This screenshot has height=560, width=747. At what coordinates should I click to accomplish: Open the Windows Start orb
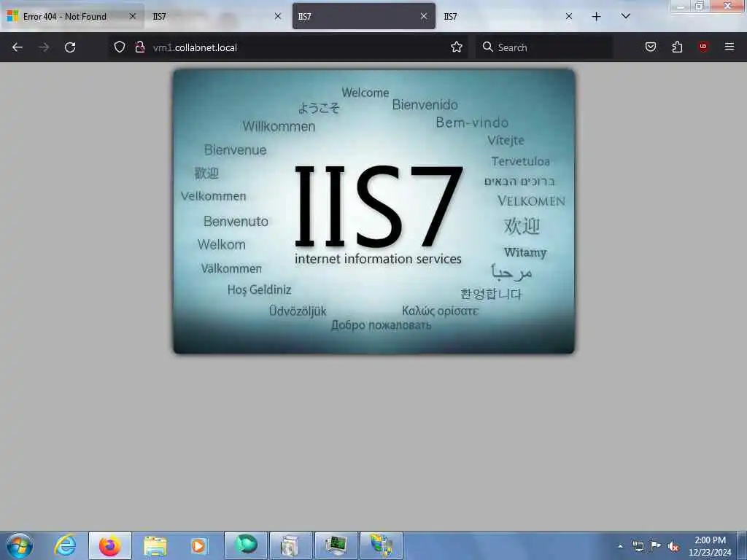pos(20,545)
